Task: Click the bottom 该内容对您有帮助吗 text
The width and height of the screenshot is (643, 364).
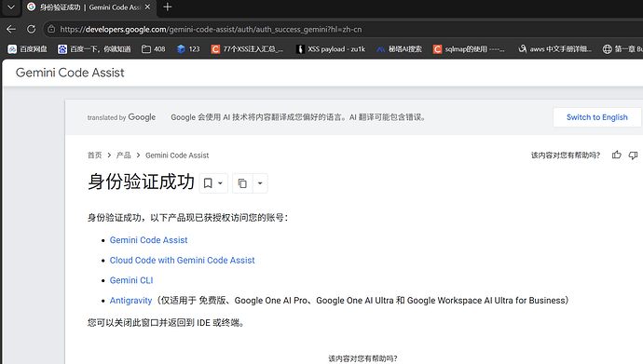Action: pos(363,358)
